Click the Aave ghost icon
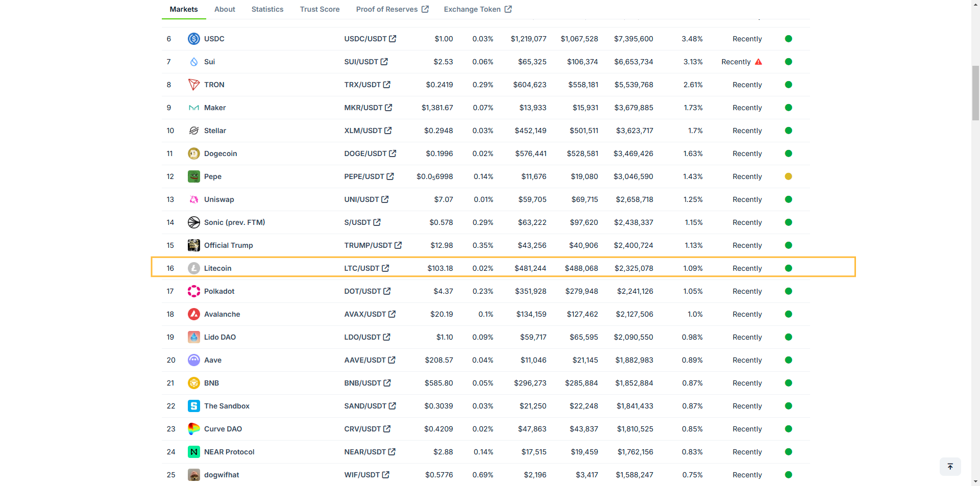This screenshot has width=980, height=486. tap(194, 360)
